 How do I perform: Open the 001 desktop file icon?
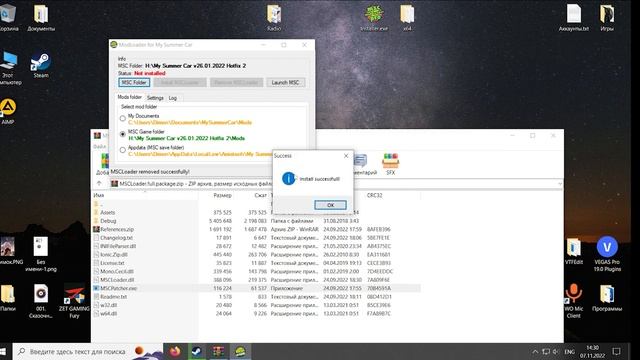click(x=41, y=301)
